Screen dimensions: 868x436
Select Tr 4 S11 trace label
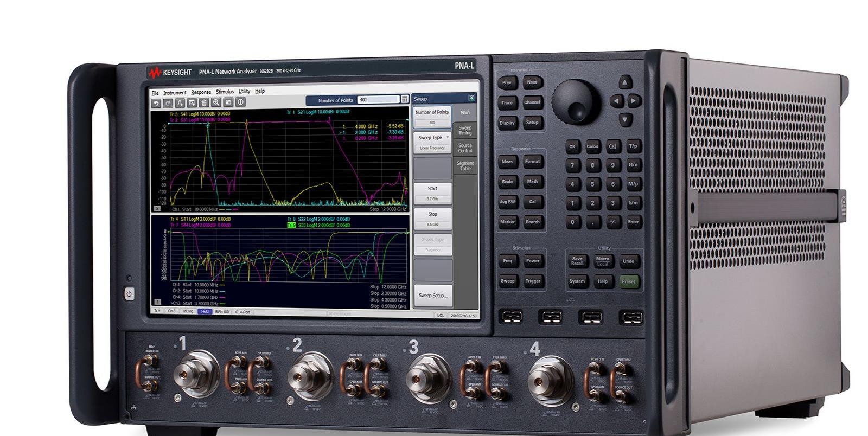click(200, 219)
